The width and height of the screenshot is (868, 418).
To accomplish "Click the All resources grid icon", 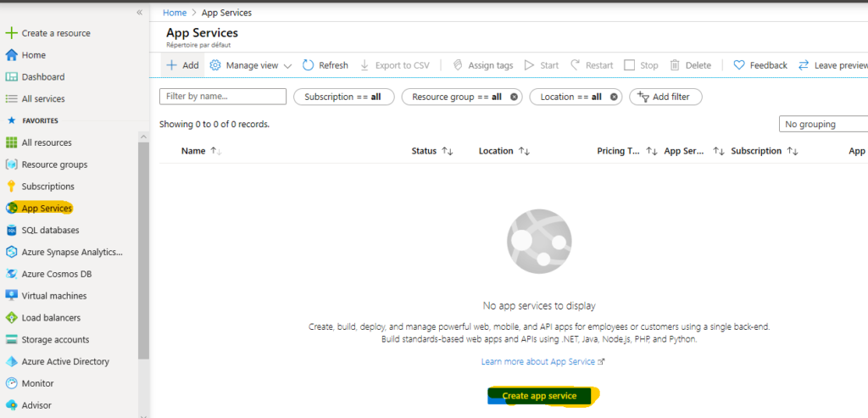I will [11, 142].
